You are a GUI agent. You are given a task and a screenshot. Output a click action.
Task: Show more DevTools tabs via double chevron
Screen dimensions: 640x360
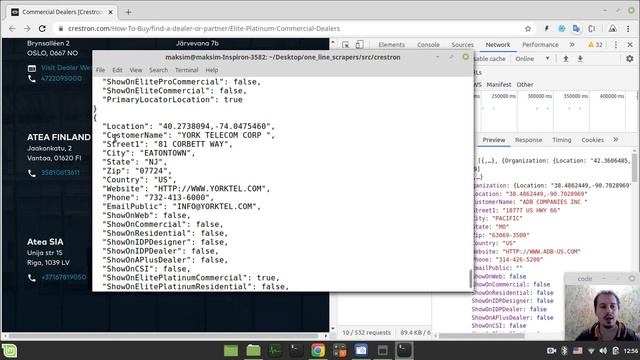pyautogui.click(x=572, y=44)
